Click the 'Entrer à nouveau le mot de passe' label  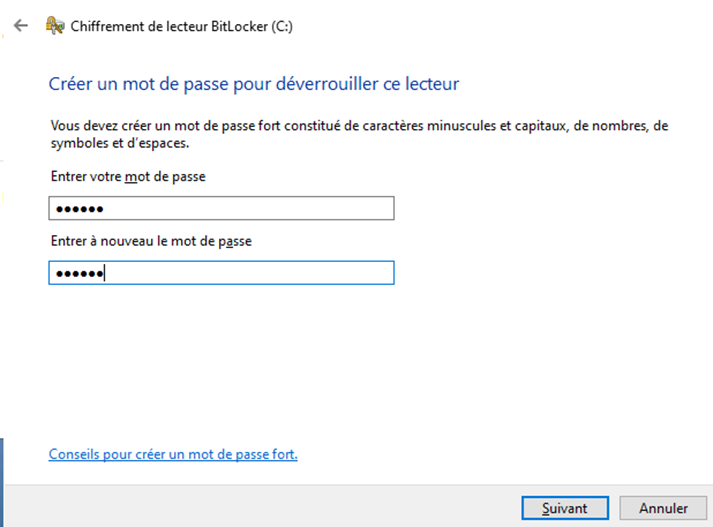tap(151, 241)
